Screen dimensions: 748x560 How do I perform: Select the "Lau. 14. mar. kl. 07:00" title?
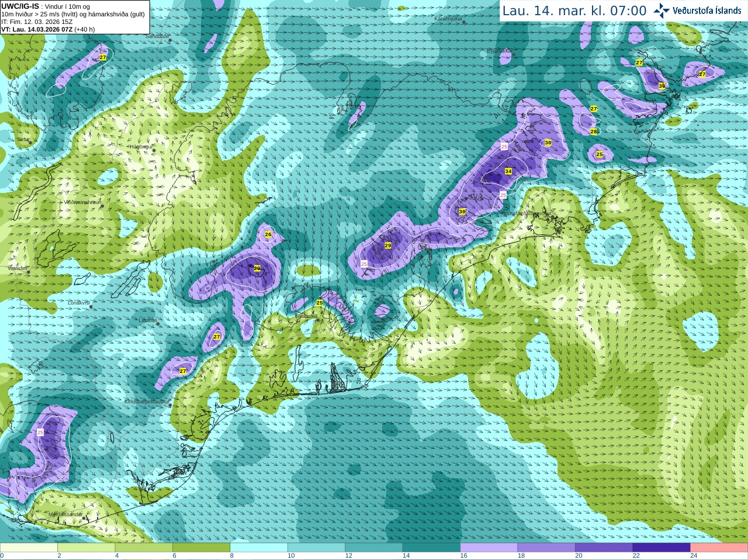(574, 11)
